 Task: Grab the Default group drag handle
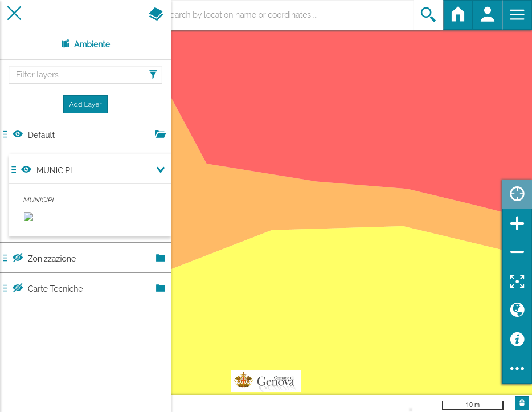point(5,134)
